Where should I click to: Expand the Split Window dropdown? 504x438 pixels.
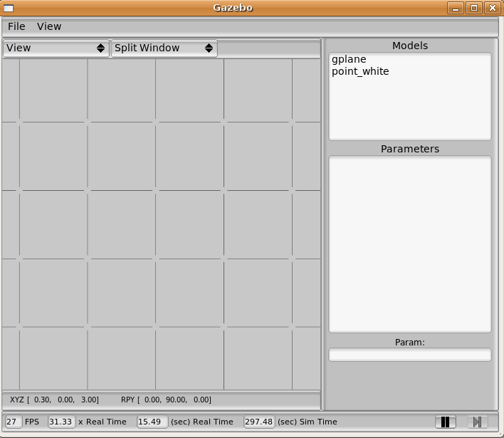coord(164,48)
